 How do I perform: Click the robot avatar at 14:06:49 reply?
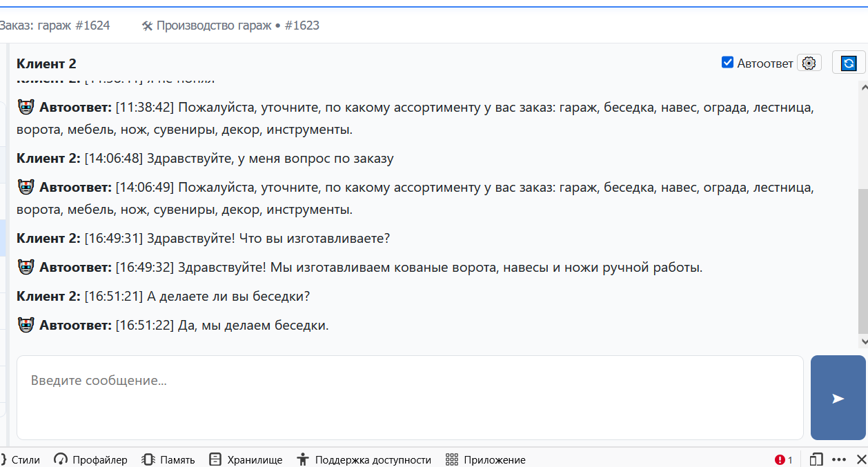[x=26, y=187]
